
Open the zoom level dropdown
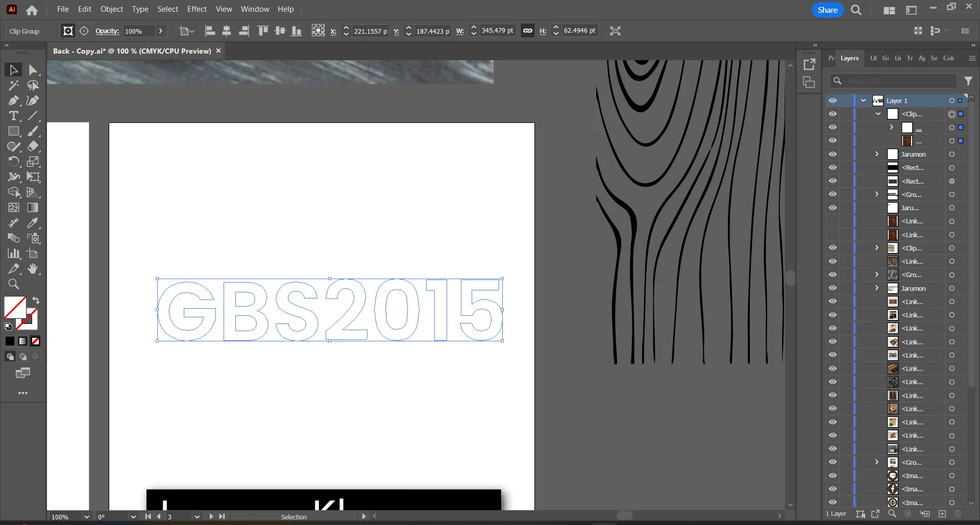pos(87,517)
